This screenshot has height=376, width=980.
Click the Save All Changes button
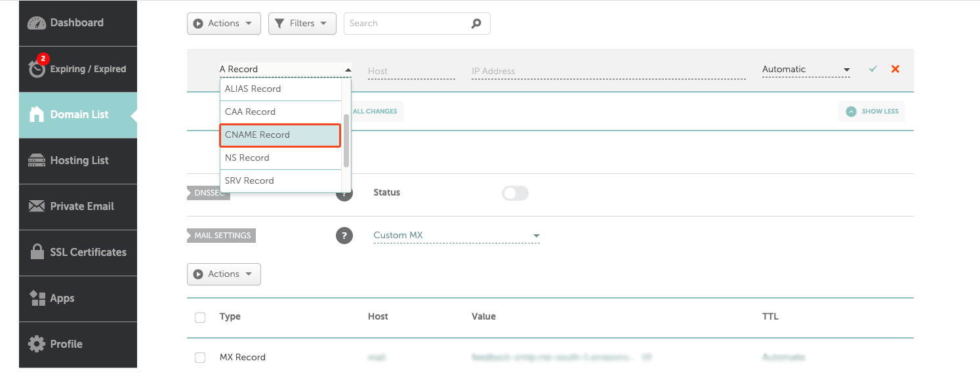pyautogui.click(x=377, y=112)
